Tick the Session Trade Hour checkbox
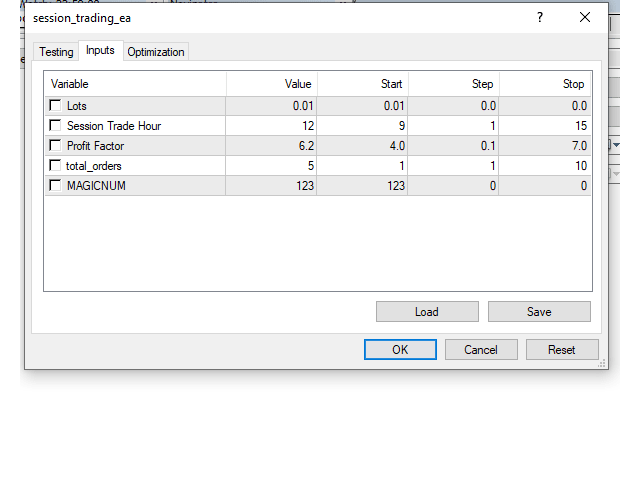This screenshot has width=640, height=480. [x=55, y=125]
